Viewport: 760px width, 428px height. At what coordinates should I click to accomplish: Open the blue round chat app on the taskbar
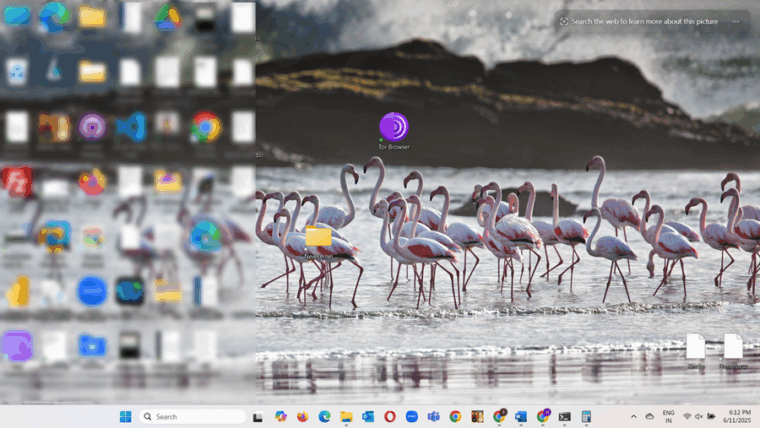click(x=412, y=416)
